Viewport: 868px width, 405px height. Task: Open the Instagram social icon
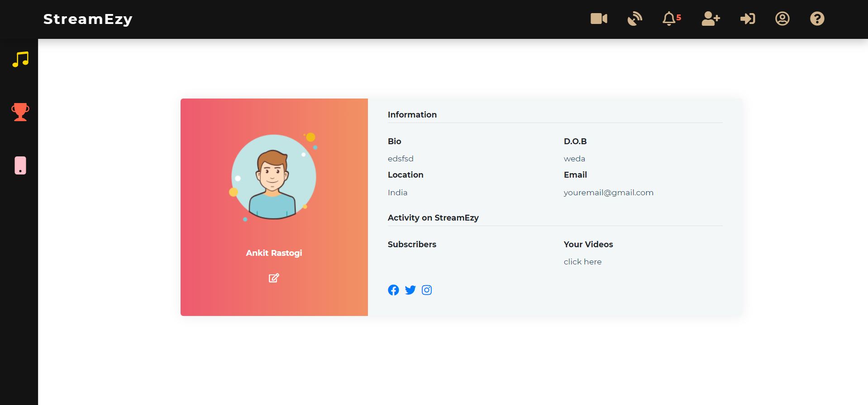coord(427,290)
